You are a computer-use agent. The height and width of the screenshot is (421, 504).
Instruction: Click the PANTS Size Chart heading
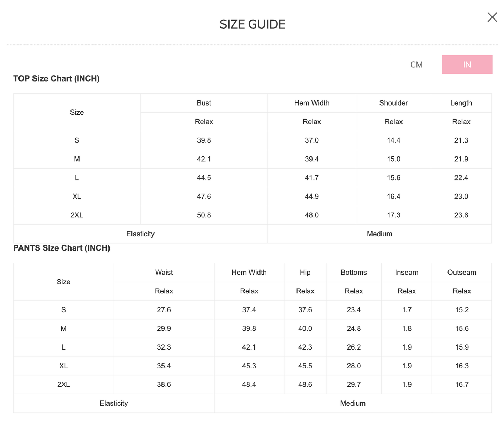point(62,248)
